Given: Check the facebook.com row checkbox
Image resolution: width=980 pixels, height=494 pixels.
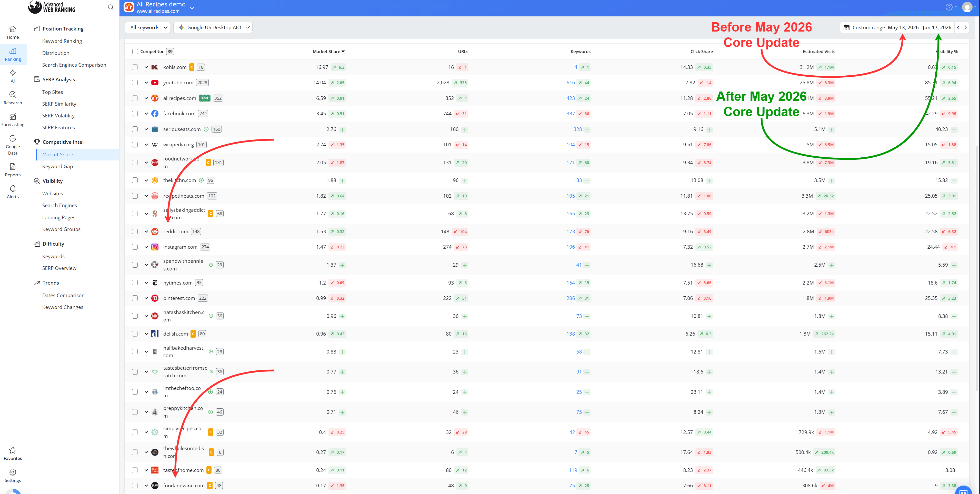Looking at the screenshot, I should (135, 114).
